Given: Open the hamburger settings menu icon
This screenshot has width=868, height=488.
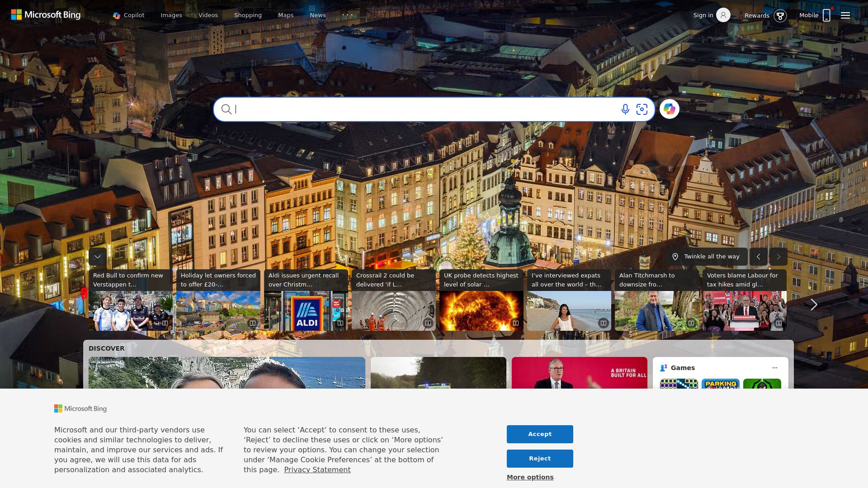Looking at the screenshot, I should (845, 15).
